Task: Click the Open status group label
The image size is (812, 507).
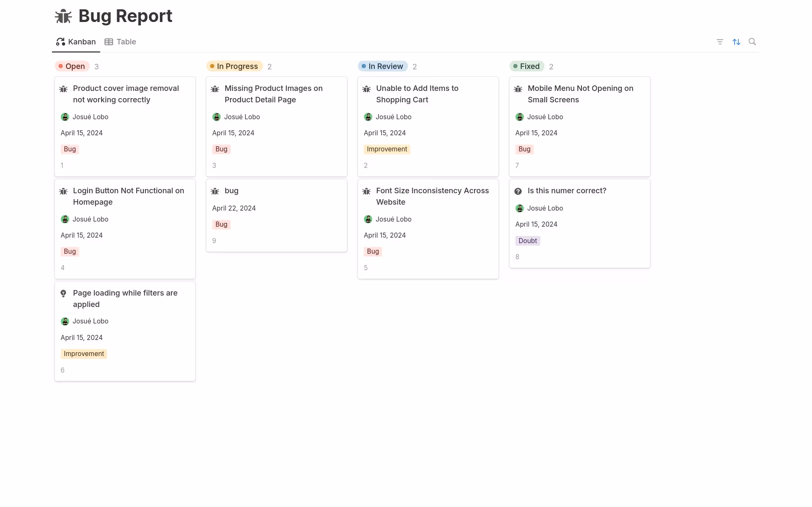Action: click(72, 66)
